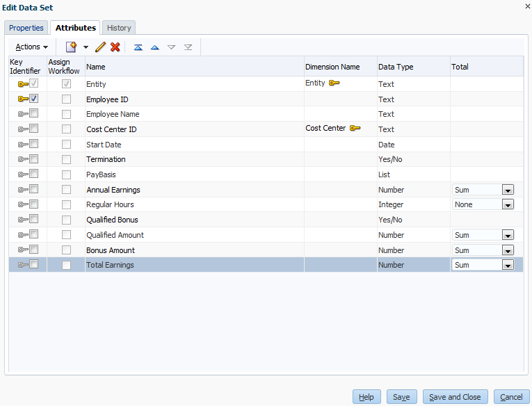The height and width of the screenshot is (406, 532).
Task: Click the List data type of PayBasis
Action: coord(384,174)
